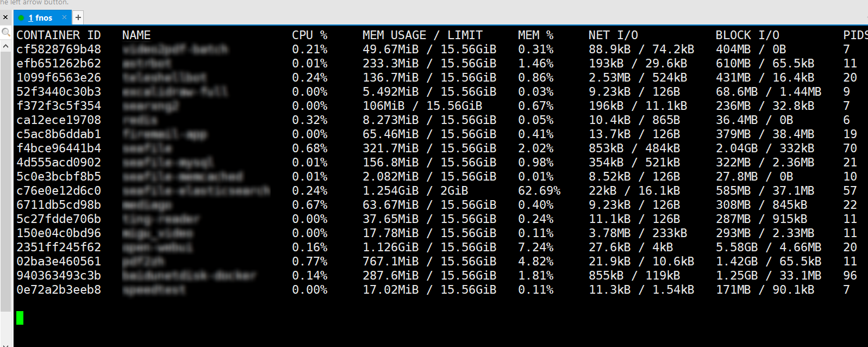The height and width of the screenshot is (347, 868).
Task: Click container ID 02ba3e460561
Action: tap(59, 262)
